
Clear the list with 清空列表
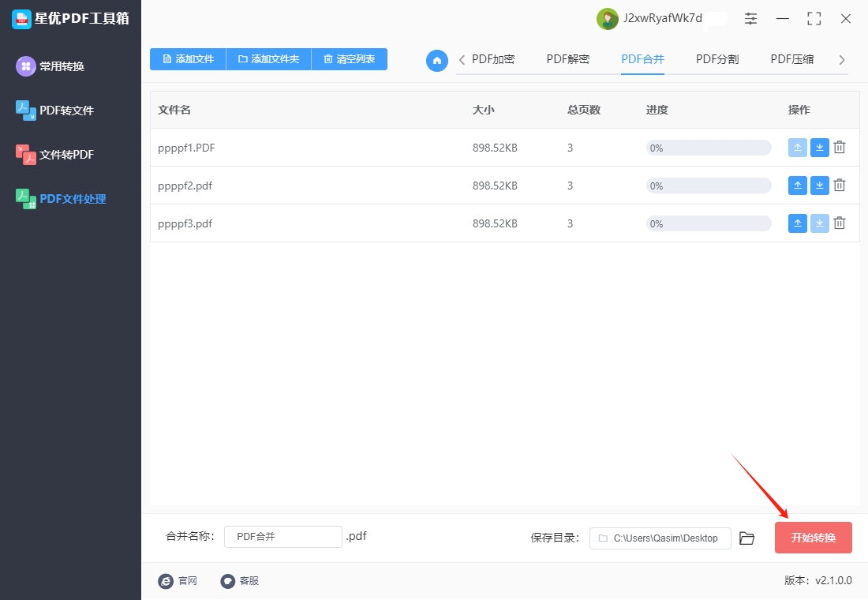tap(350, 59)
